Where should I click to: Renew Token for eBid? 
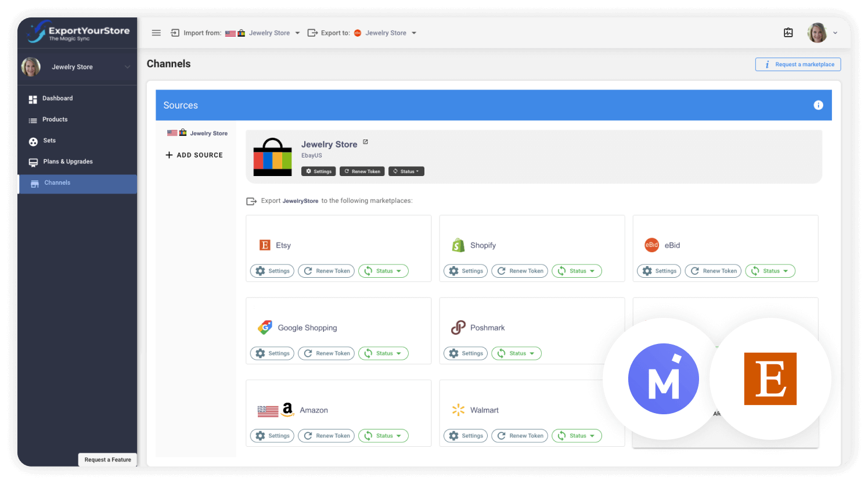[713, 271]
